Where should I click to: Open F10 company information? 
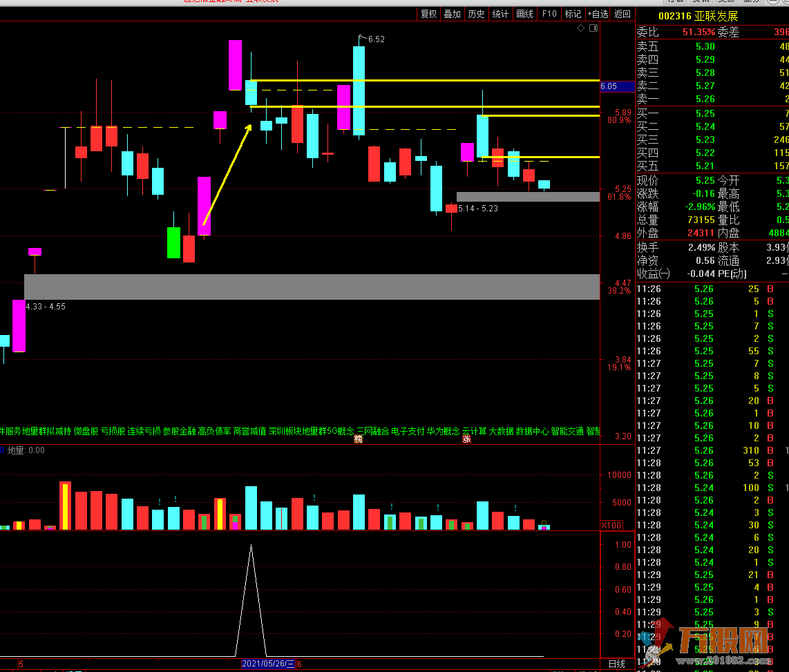coord(549,14)
